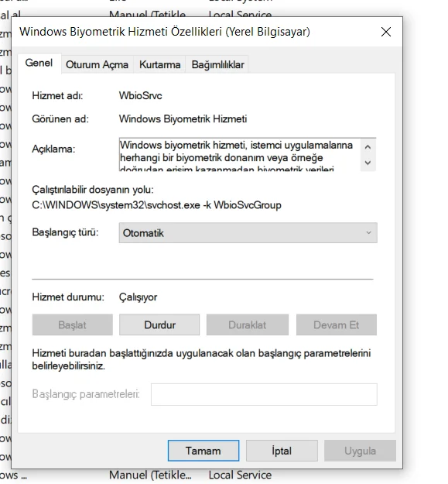This screenshot has height=484, width=448.
Task: Click the svchost.exe executable path text
Action: click(x=156, y=205)
